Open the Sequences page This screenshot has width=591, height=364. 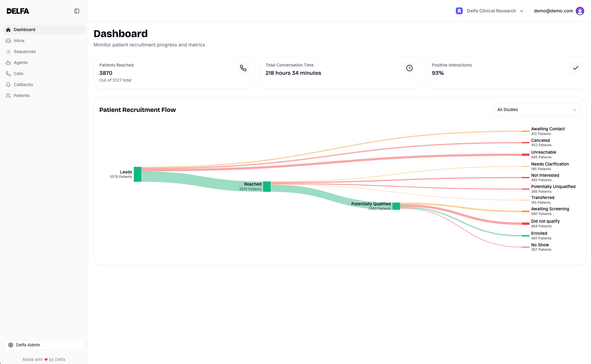[24, 52]
